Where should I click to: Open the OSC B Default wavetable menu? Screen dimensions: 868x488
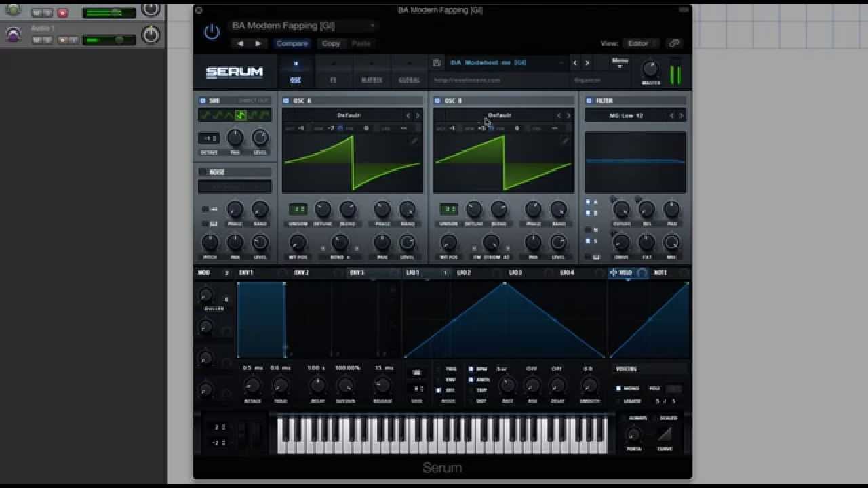point(500,115)
